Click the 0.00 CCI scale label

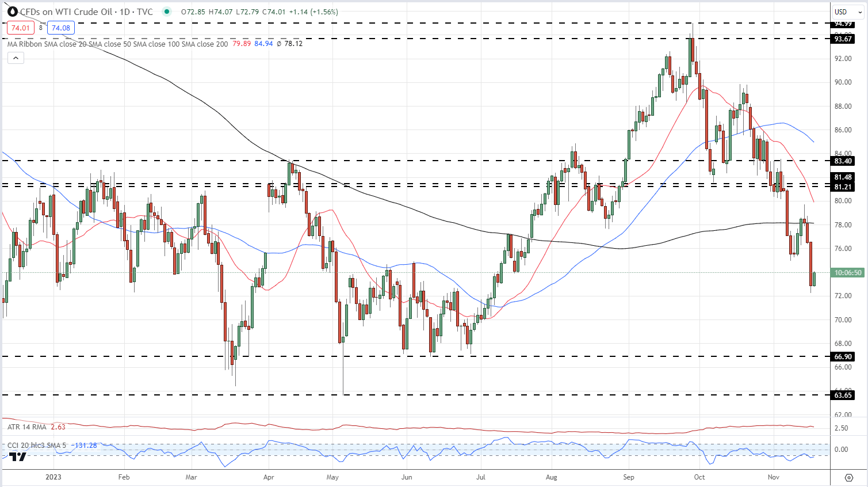pyautogui.click(x=841, y=450)
